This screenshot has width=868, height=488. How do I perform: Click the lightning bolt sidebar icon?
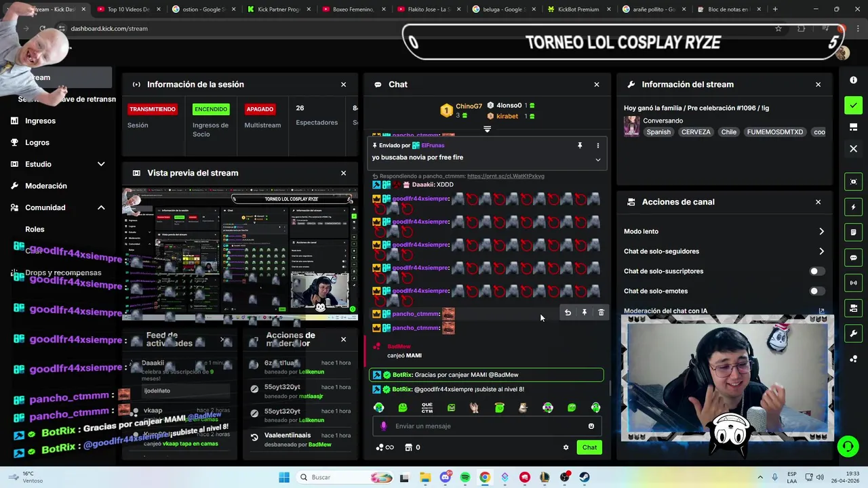(853, 207)
